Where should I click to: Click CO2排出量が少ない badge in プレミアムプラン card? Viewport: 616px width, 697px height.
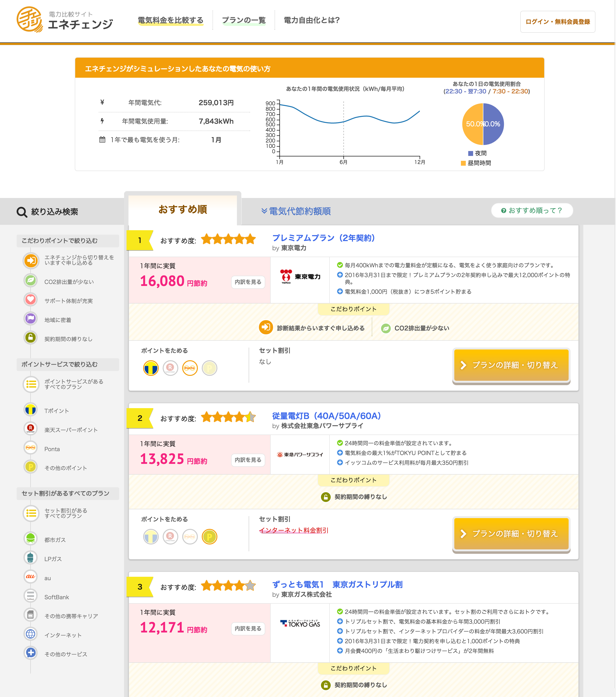point(415,328)
